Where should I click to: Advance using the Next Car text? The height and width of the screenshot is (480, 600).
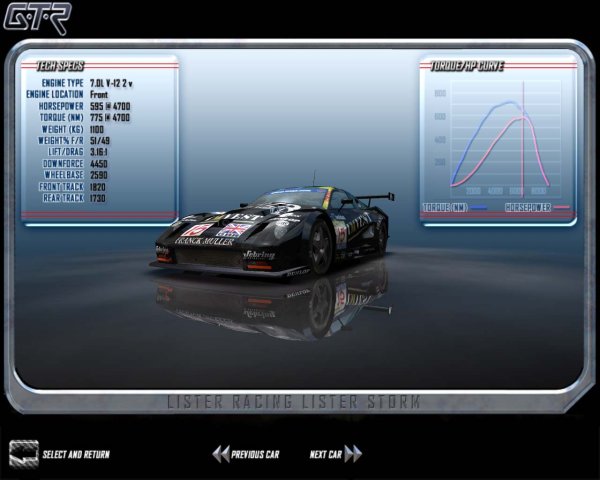tap(325, 454)
